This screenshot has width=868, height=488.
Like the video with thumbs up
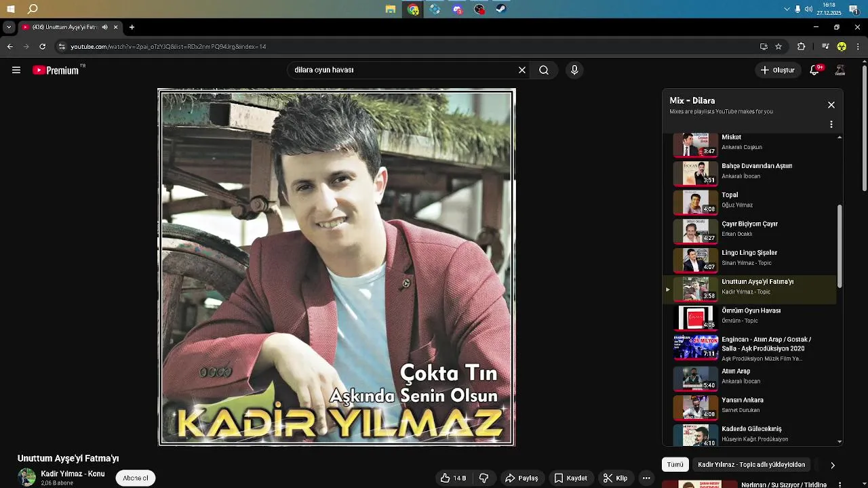(453, 478)
